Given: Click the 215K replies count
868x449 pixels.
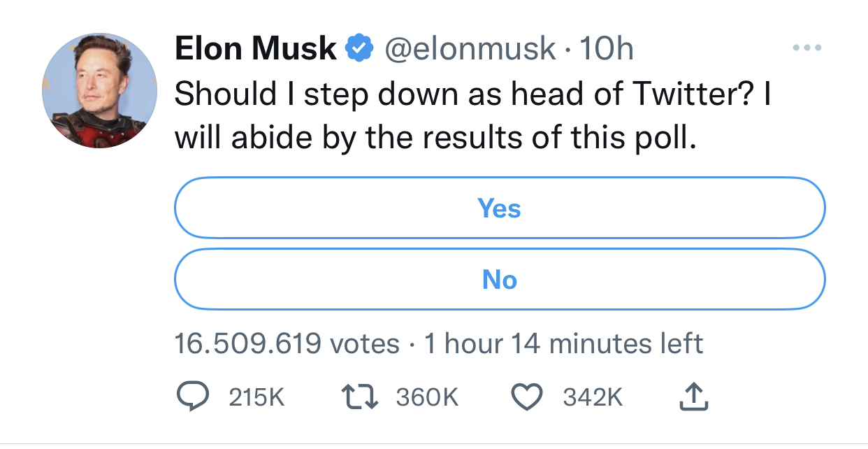Looking at the screenshot, I should tap(256, 397).
